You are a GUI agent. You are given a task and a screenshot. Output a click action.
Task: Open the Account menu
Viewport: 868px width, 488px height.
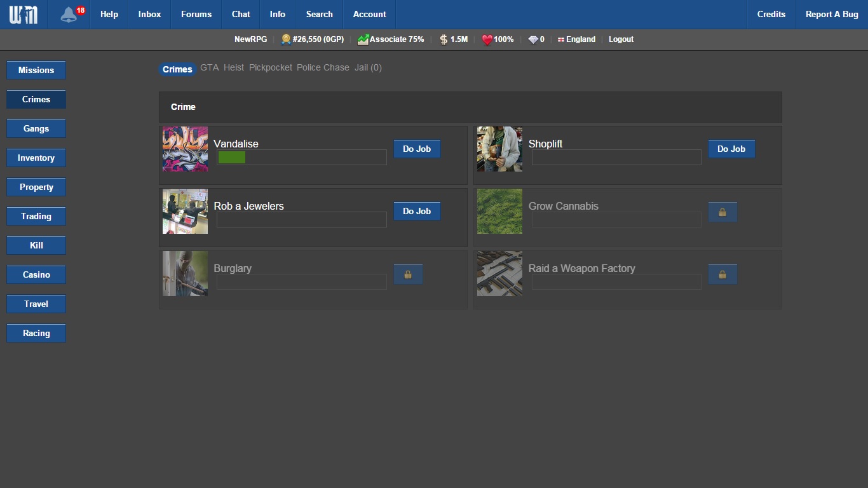tap(369, 14)
